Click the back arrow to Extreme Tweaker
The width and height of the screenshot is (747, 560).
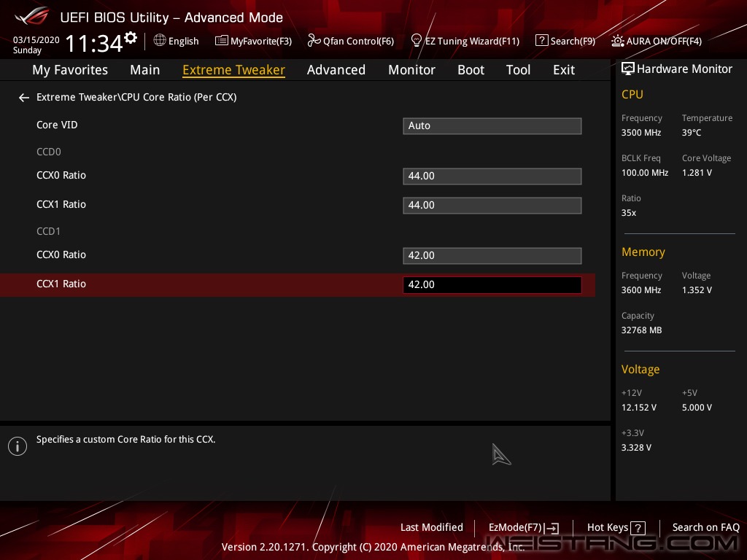[24, 98]
